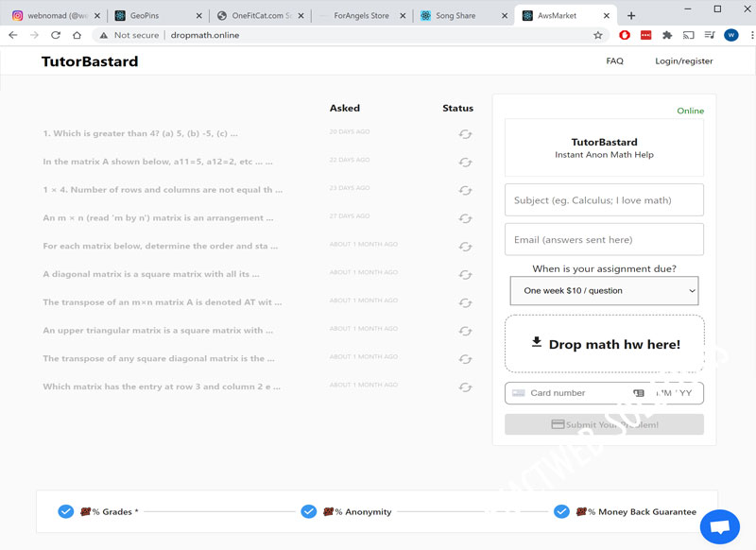
Task: Click the TutorBastard site logo
Action: point(90,61)
